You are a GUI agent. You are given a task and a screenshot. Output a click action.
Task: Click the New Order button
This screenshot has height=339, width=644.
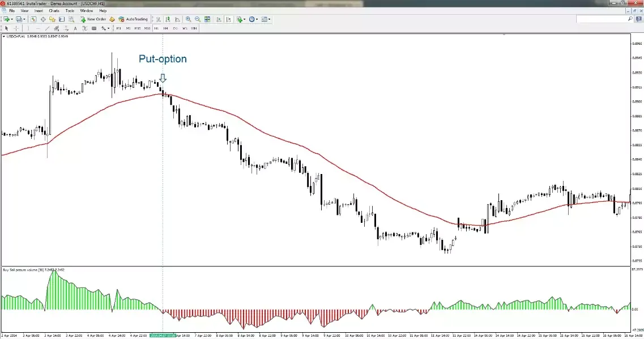pos(93,19)
